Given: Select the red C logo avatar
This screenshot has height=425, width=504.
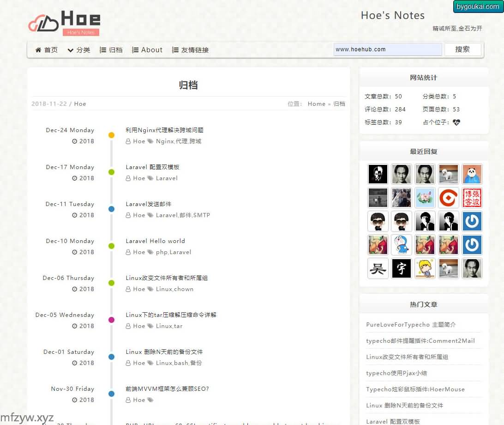Looking at the screenshot, I should point(448,198).
